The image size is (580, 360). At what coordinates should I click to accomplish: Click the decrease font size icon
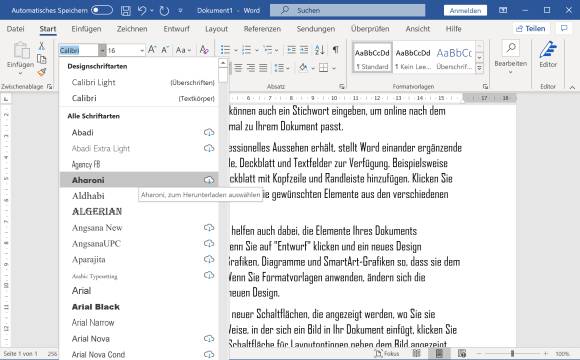tap(165, 50)
